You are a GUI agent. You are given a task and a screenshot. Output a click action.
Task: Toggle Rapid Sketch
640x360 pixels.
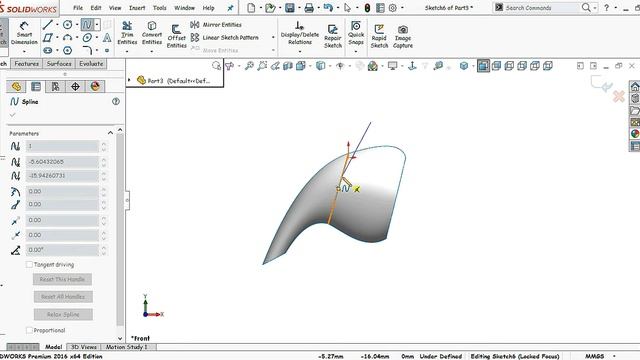379,36
